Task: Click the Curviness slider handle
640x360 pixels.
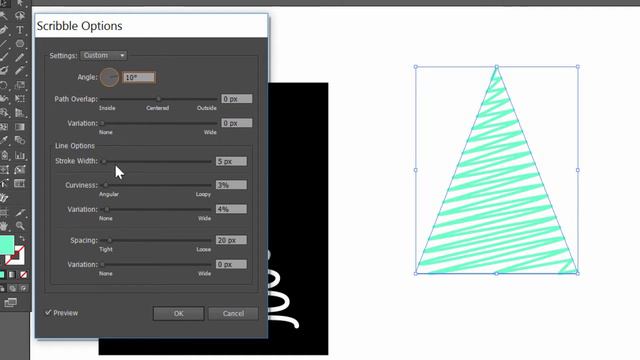Action: point(105,185)
